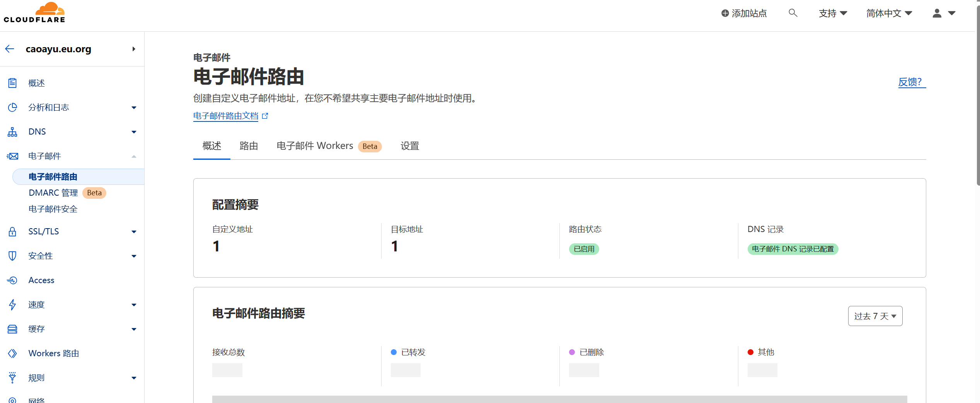Expand the caoayu.eu.org domain switcher arrow
This screenshot has width=980, height=403.
tap(134, 49)
